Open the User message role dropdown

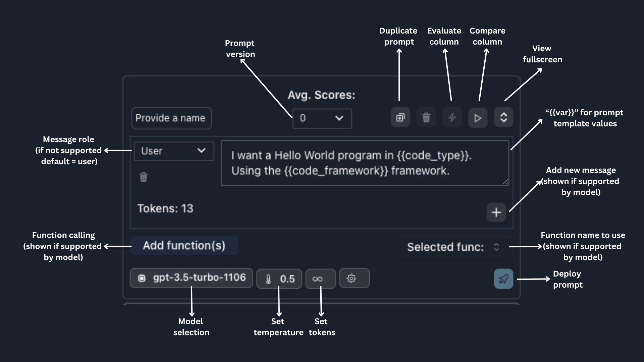click(x=174, y=151)
